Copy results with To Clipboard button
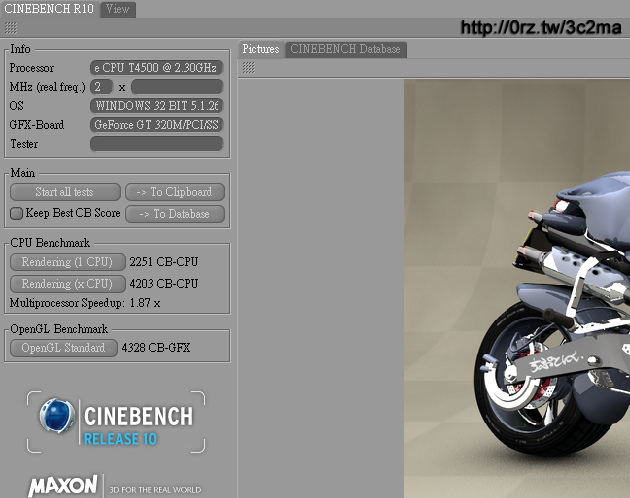Screen dimensions: 630x498 [x=175, y=192]
